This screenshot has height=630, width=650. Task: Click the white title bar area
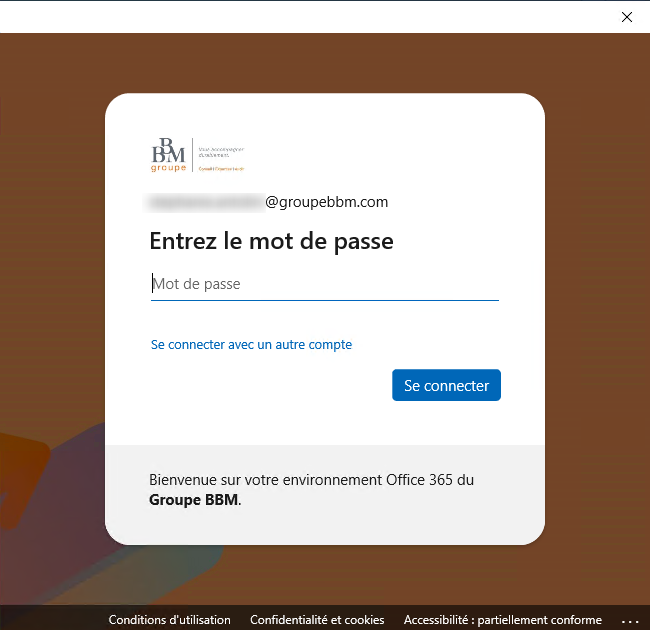(300, 17)
